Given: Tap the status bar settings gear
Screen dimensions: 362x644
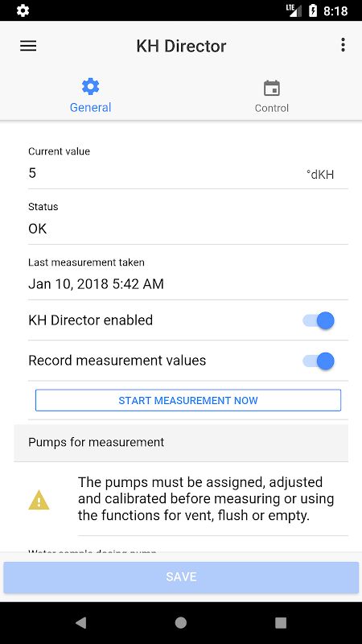Looking at the screenshot, I should [x=23, y=10].
